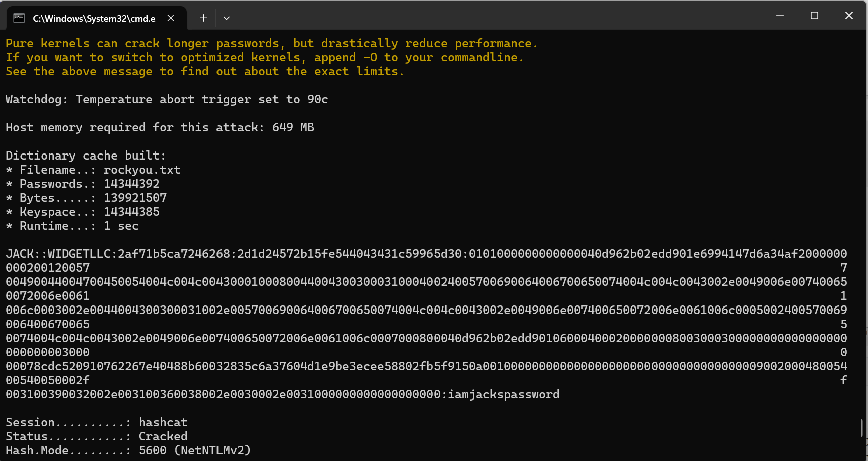Close the cmd.exe tab
Screen dimensions: 868x461
171,18
